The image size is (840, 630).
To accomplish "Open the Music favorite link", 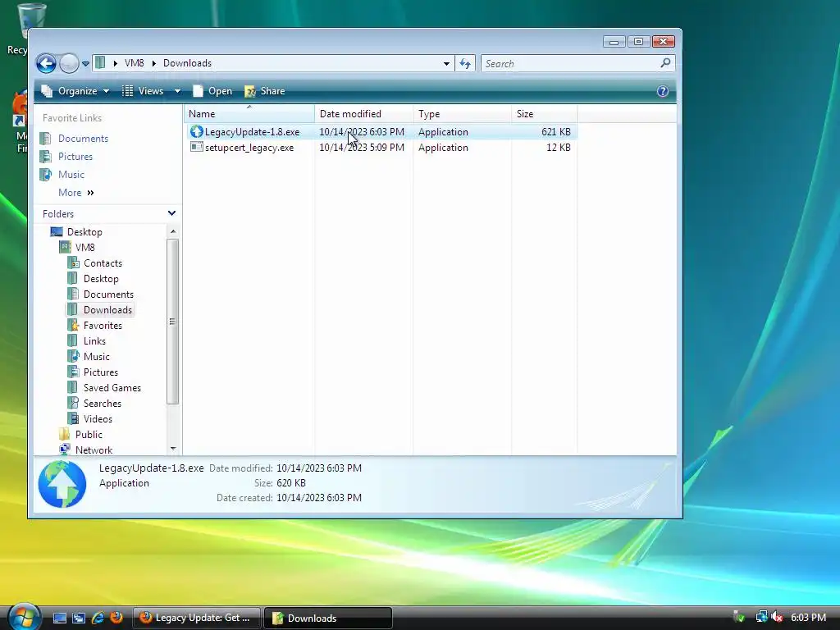I will 71,175.
